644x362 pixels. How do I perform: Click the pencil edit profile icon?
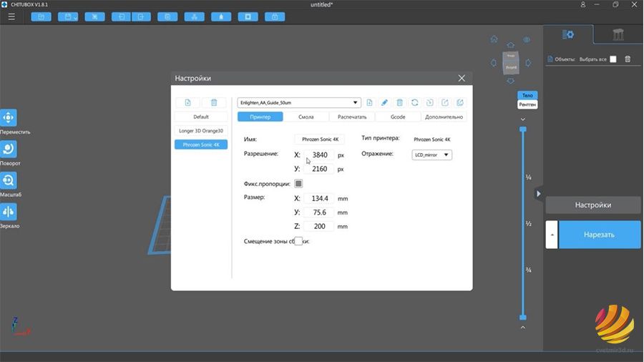(384, 102)
